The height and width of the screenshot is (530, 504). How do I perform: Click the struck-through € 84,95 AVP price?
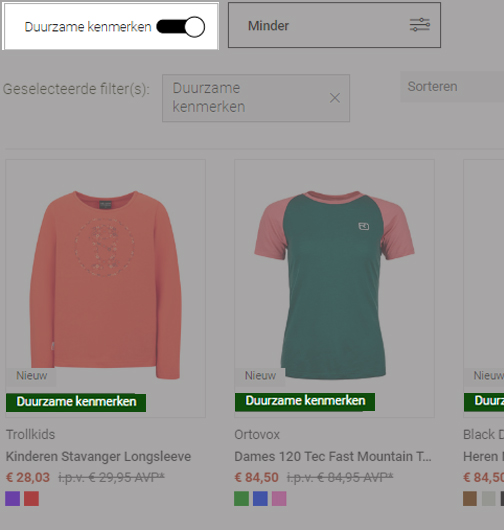(x=340, y=478)
